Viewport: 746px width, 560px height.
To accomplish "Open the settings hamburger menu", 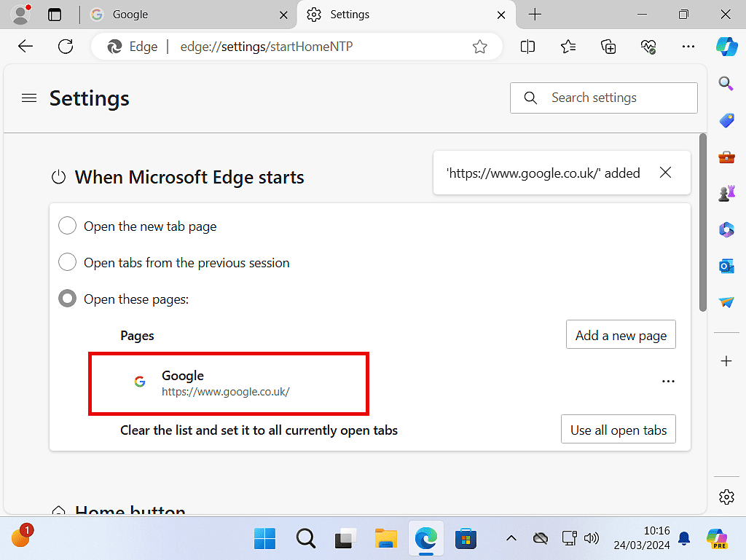I will pyautogui.click(x=29, y=98).
